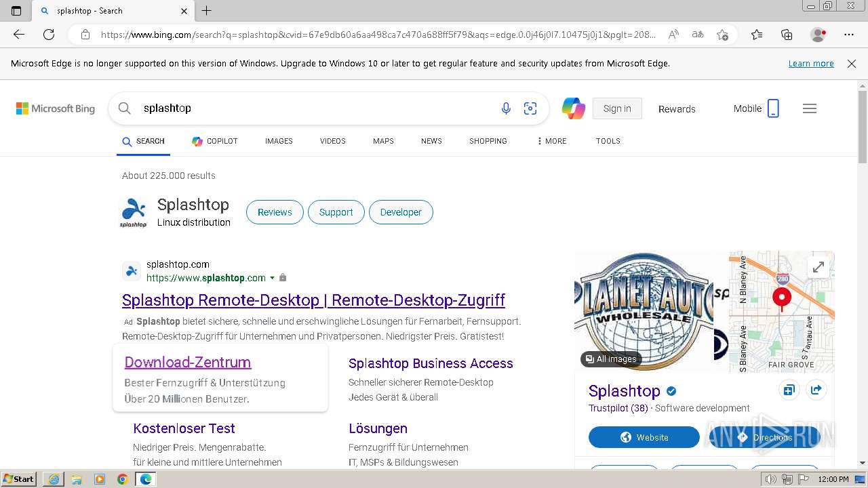Expand the MORE search categories

pos(551,141)
